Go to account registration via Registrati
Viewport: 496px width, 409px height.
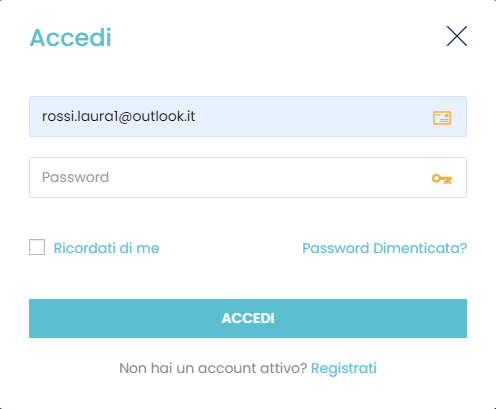[344, 368]
